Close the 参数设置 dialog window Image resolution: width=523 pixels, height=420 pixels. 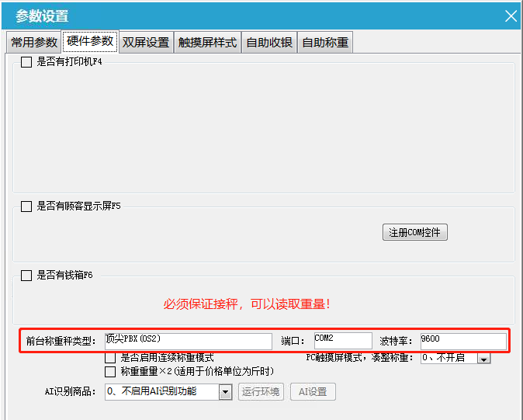tap(510, 16)
